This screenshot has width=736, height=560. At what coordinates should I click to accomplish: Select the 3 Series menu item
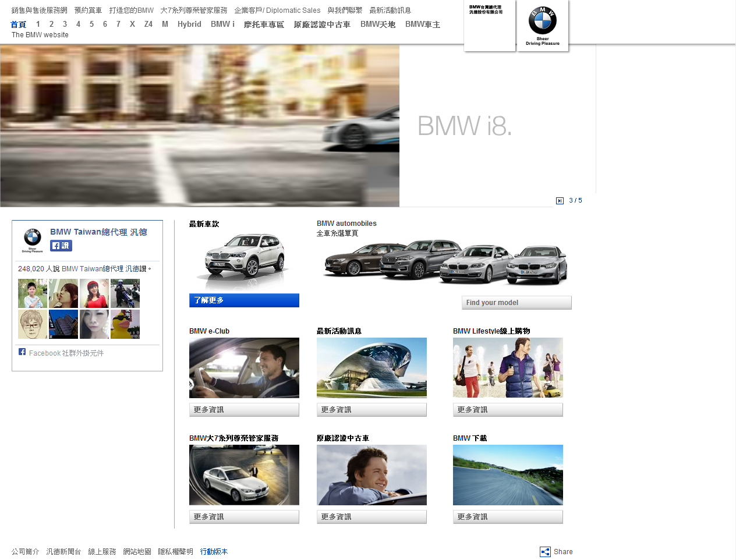65,24
